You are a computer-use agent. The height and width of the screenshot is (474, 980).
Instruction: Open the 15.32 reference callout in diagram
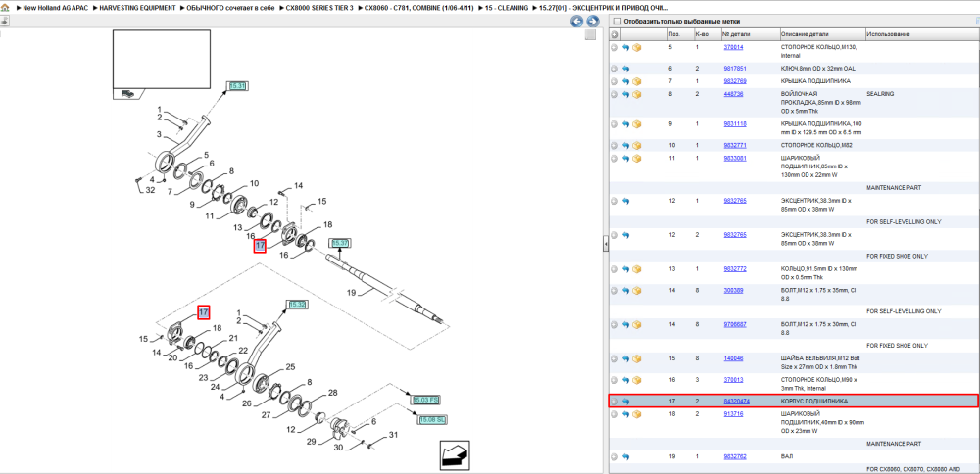point(297,305)
